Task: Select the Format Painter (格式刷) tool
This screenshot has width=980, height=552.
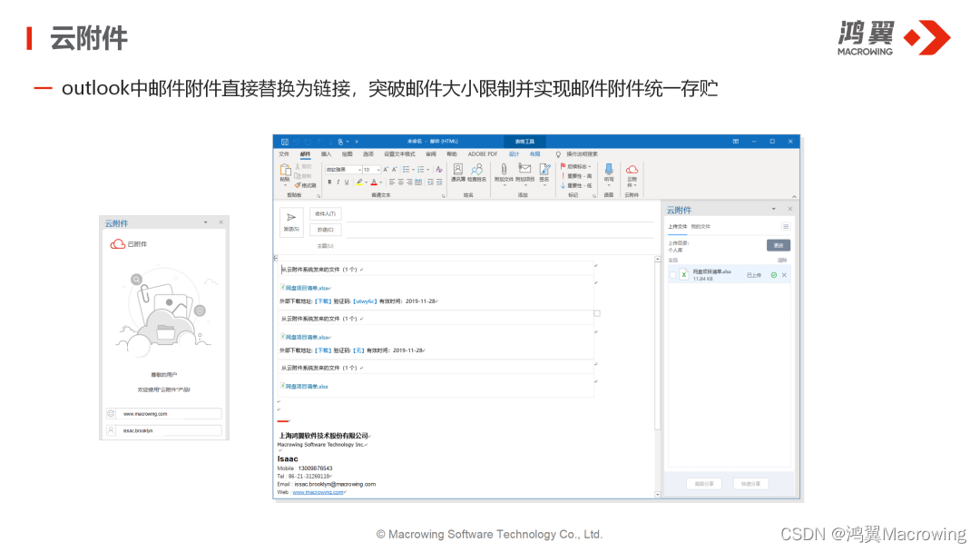Action: 306,186
